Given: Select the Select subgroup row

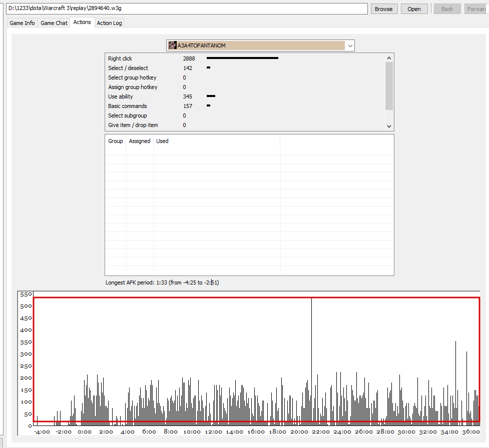Looking at the screenshot, I should pos(245,115).
